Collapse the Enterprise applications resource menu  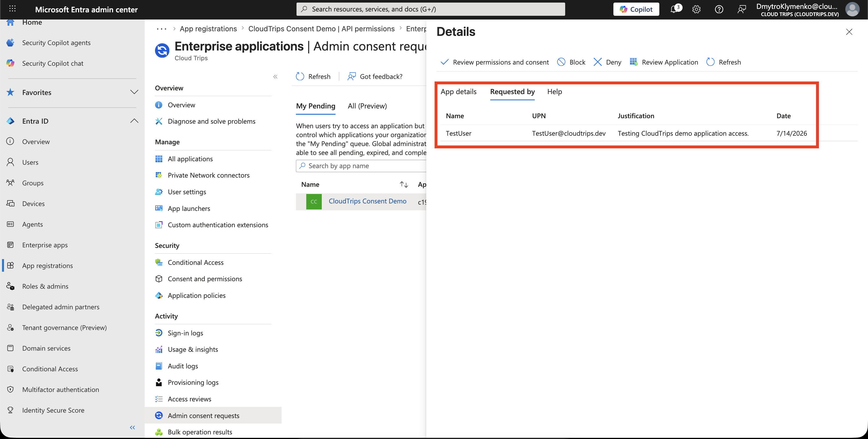pyautogui.click(x=275, y=77)
